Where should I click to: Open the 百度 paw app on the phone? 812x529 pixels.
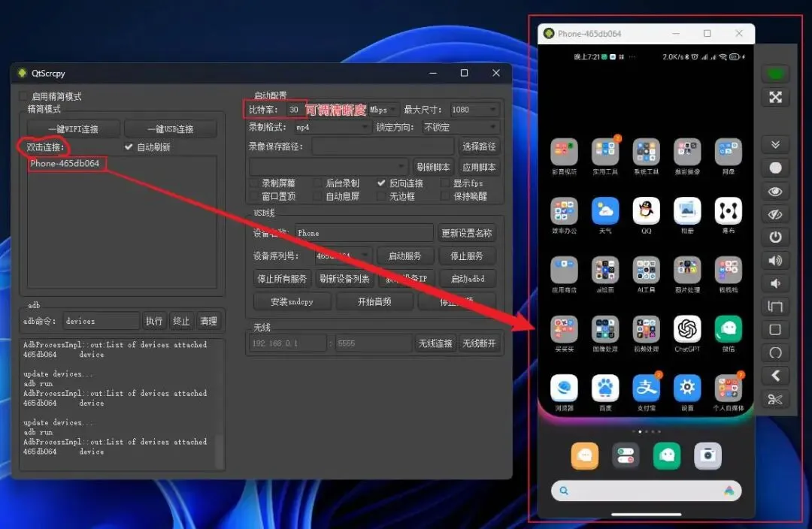coord(604,388)
